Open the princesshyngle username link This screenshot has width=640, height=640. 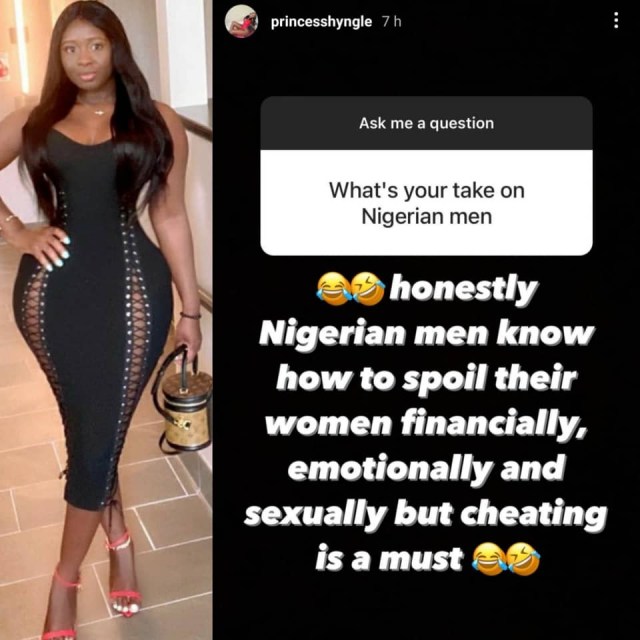[321, 22]
